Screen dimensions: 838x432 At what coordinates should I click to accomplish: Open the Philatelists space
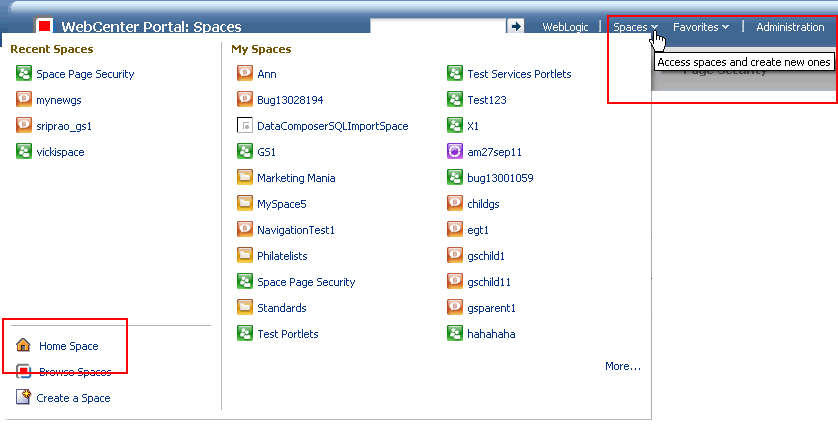point(282,256)
